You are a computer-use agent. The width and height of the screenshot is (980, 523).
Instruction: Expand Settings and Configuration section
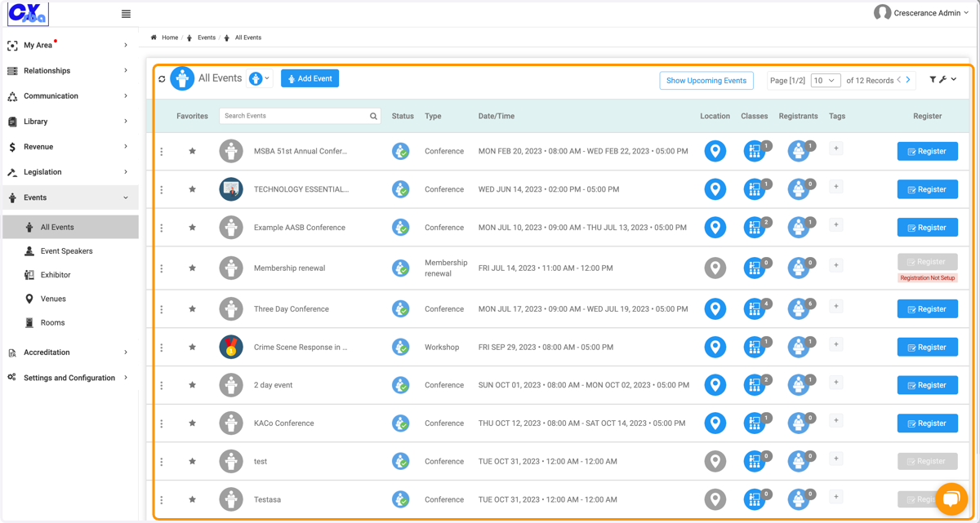69,378
